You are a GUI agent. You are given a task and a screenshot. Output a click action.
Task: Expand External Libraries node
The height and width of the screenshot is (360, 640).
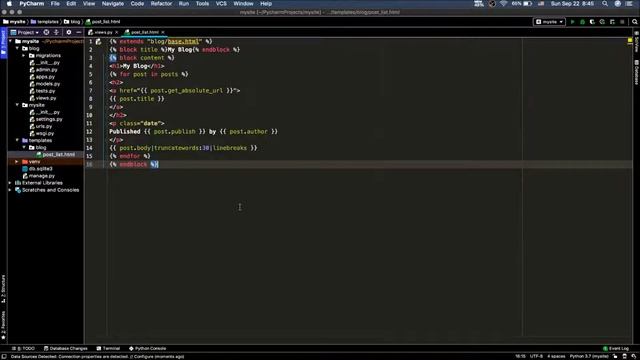tap(10, 183)
